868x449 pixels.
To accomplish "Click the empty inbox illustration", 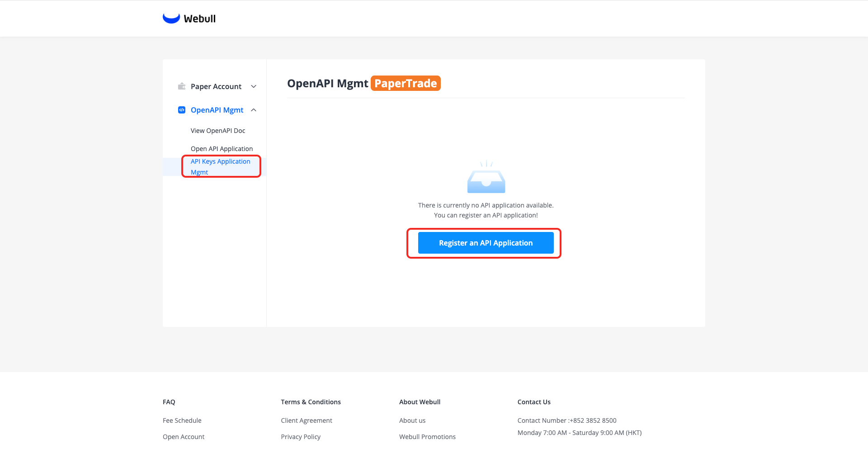I will click(x=486, y=177).
